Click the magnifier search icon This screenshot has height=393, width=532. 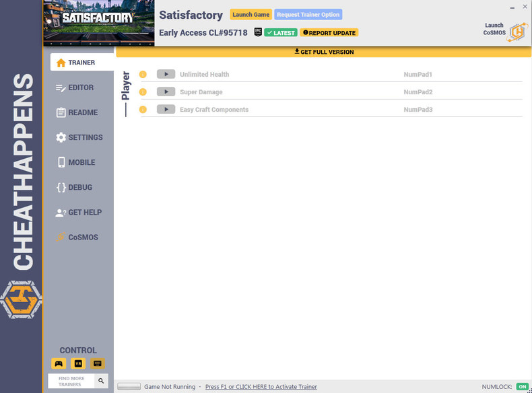[x=101, y=381]
